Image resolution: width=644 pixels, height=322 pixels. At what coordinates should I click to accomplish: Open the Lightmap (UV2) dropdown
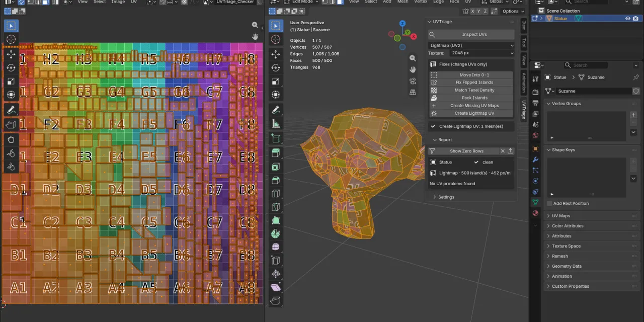click(x=471, y=45)
